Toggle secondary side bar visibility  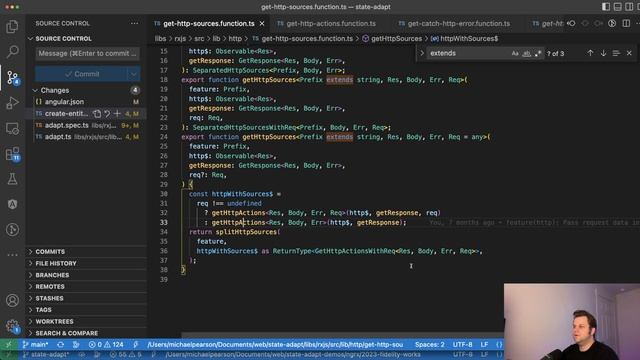coord(629,7)
